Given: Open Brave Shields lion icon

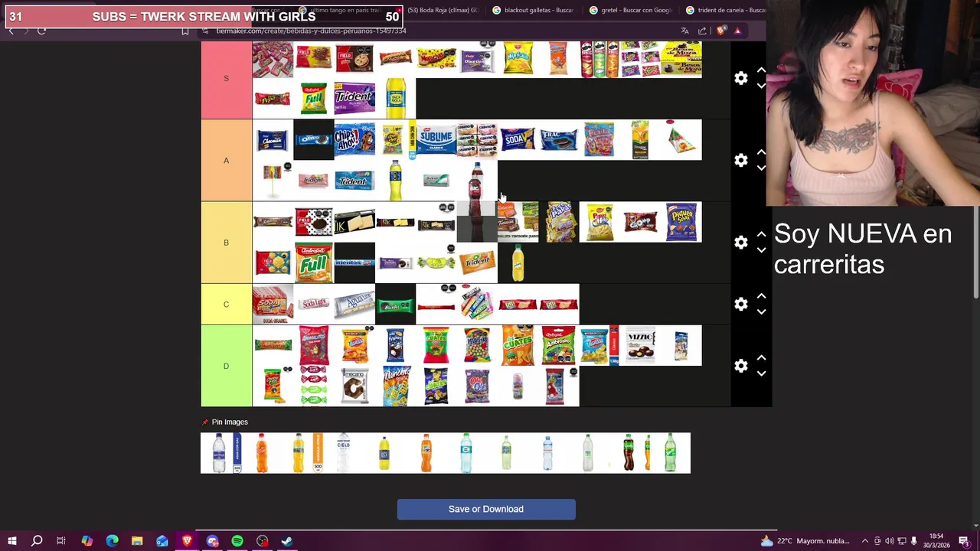Looking at the screenshot, I should tap(720, 31).
